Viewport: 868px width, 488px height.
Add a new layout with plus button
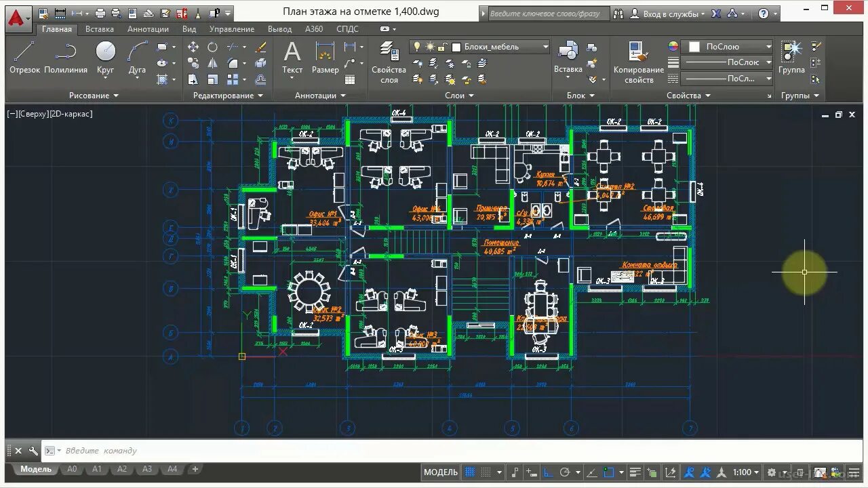(x=195, y=469)
